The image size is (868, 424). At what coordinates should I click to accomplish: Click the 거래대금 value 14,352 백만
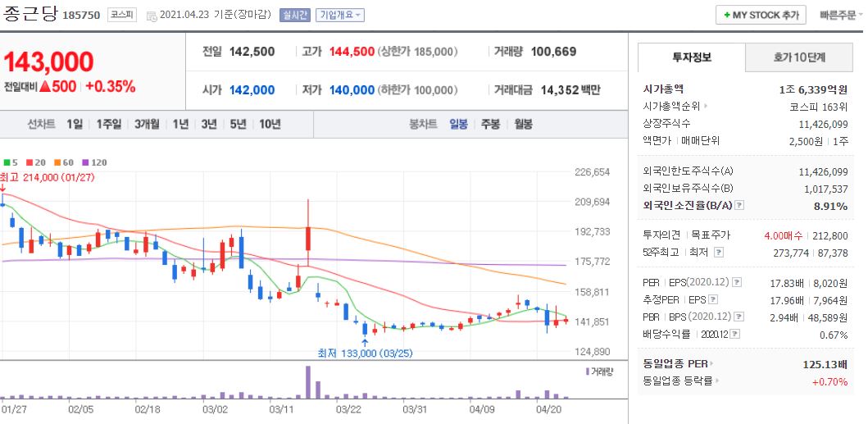coord(570,89)
